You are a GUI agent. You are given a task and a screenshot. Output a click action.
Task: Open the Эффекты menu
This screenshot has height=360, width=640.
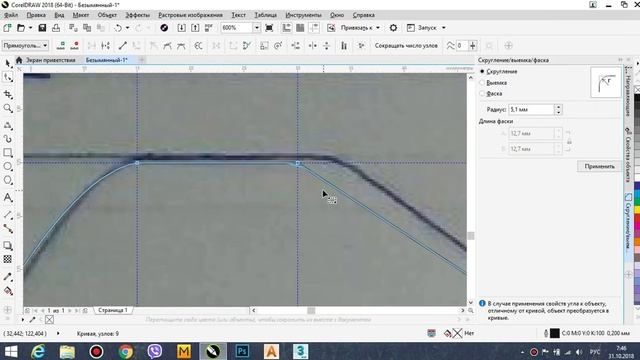(x=137, y=15)
